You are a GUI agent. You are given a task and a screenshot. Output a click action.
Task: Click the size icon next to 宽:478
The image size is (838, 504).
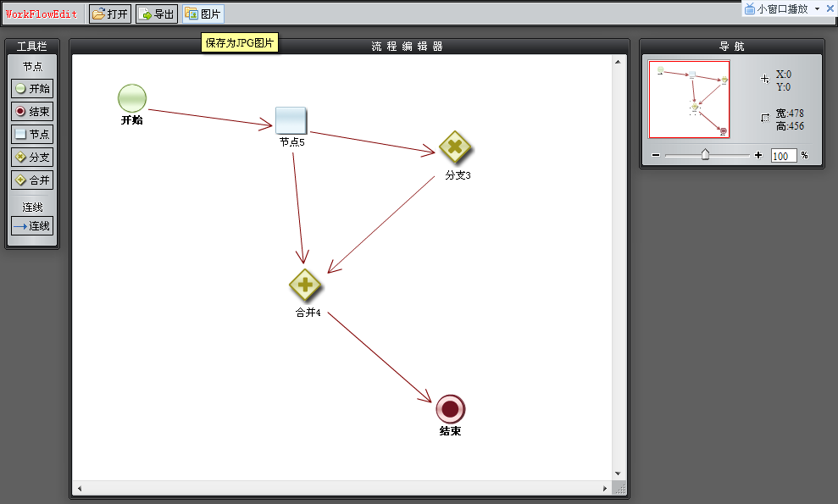point(765,118)
